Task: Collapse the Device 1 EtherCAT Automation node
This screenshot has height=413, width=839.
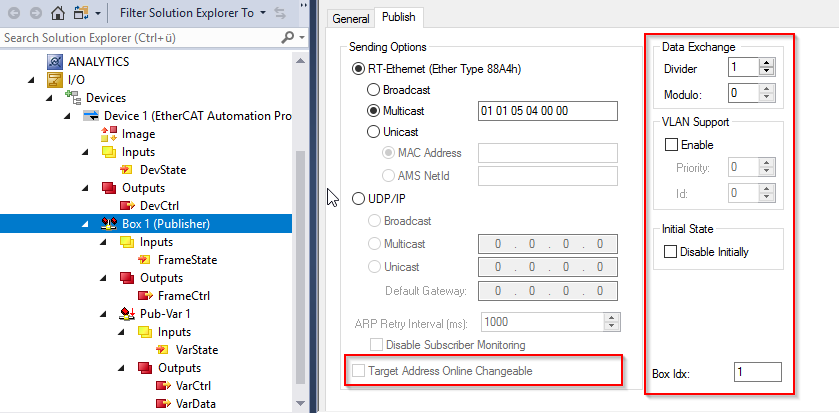Action: click(67, 116)
